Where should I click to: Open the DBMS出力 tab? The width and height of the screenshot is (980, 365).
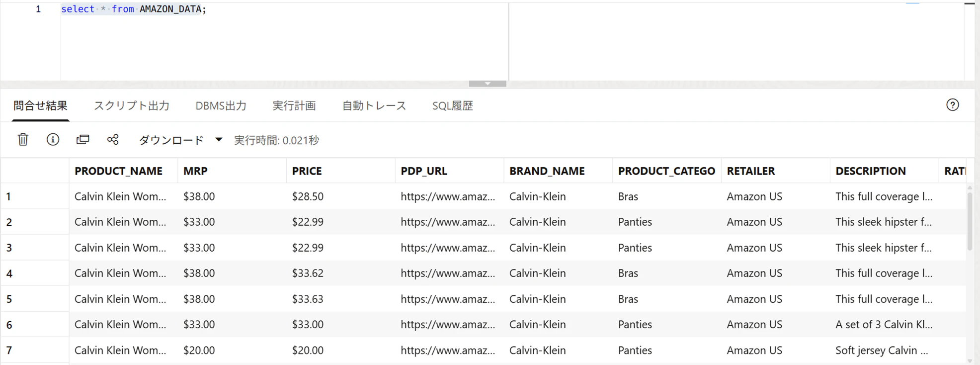pyautogui.click(x=221, y=105)
